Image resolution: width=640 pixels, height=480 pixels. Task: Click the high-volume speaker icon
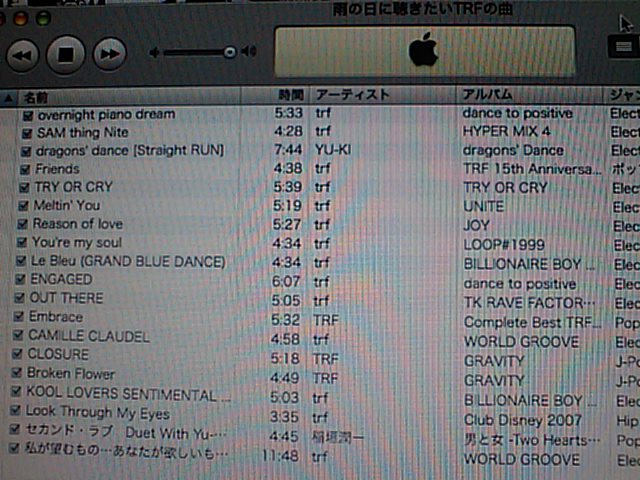coord(248,51)
